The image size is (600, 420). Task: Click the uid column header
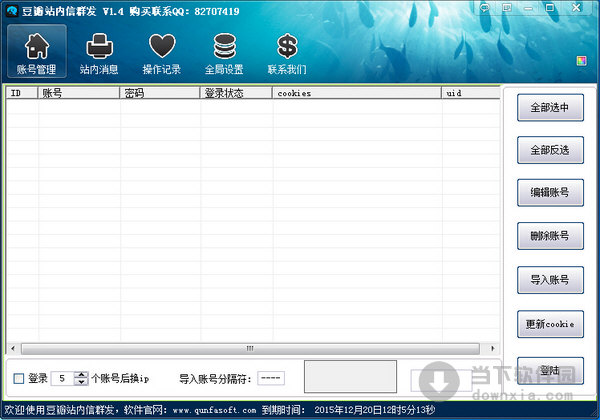pos(471,93)
